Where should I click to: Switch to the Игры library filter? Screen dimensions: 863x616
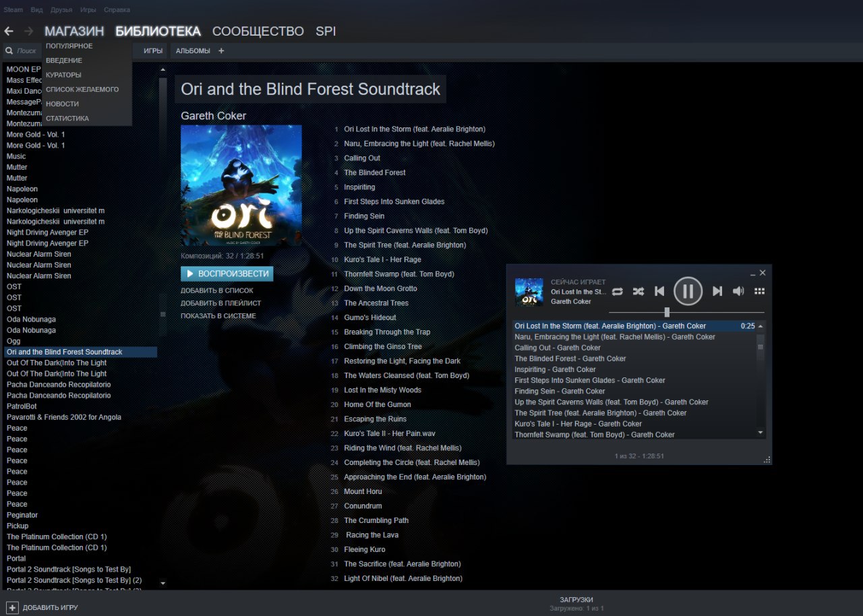[x=153, y=51]
